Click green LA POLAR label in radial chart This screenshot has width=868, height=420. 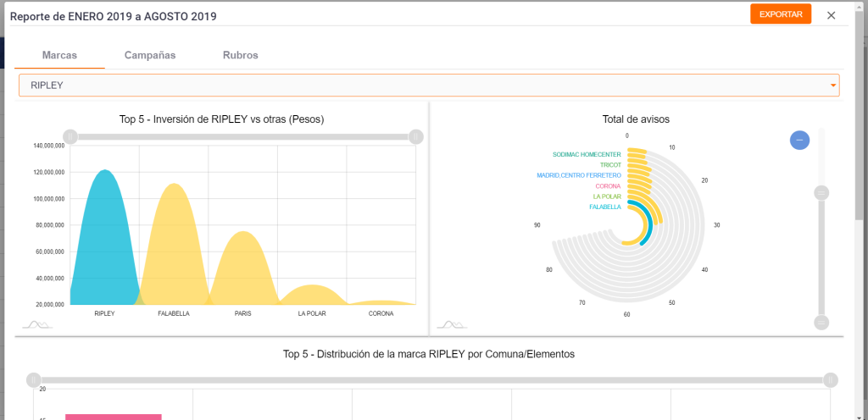coord(607,196)
